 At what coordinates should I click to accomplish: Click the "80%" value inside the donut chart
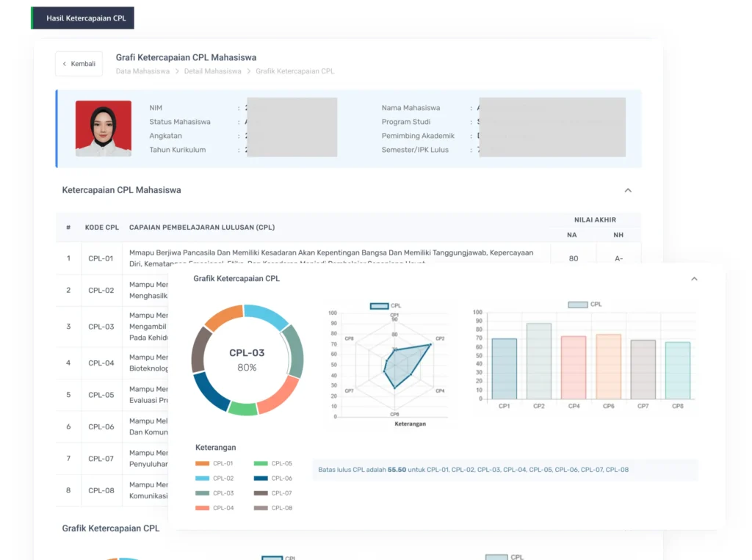point(247,368)
